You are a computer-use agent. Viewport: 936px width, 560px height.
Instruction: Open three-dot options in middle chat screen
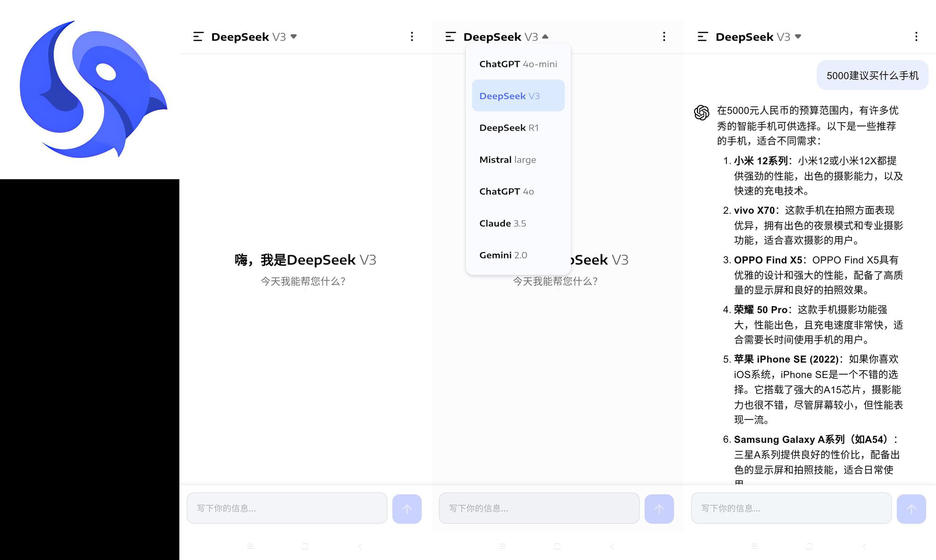(664, 37)
